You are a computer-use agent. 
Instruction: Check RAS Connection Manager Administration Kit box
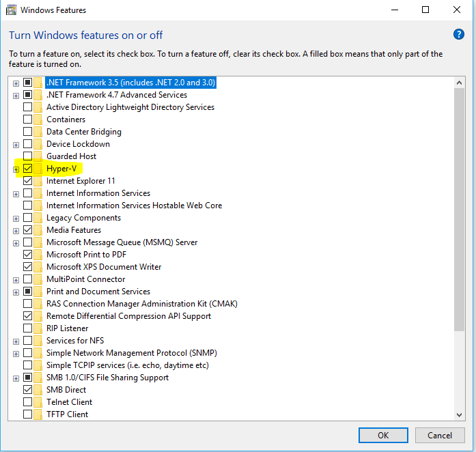[27, 304]
